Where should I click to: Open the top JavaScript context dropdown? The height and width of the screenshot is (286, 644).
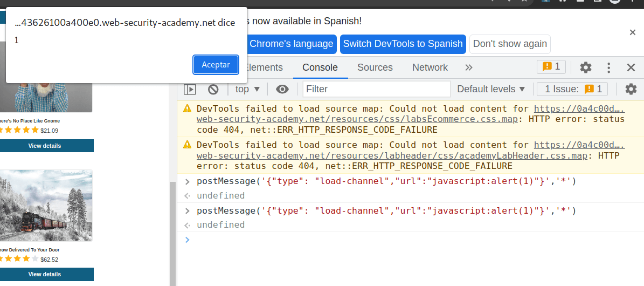click(x=248, y=89)
